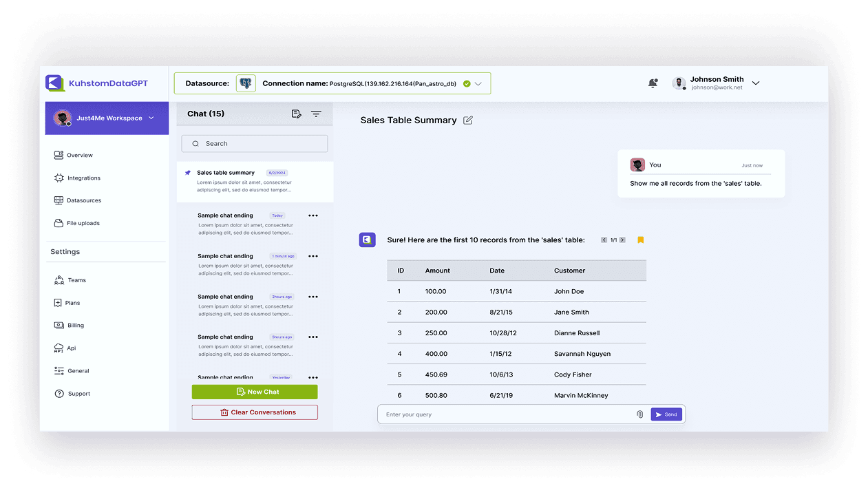Open the Integrations sidebar item
868x486 pixels.
pos(83,178)
